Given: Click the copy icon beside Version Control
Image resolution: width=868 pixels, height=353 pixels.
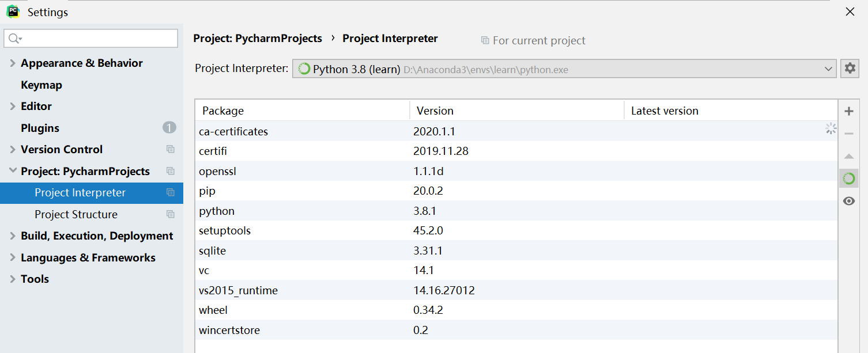Looking at the screenshot, I should coord(171,149).
